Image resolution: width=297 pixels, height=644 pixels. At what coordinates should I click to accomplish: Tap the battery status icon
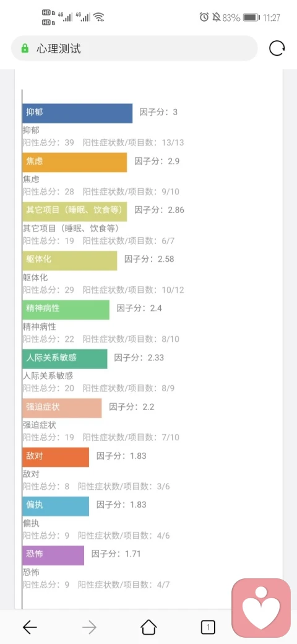[251, 18]
